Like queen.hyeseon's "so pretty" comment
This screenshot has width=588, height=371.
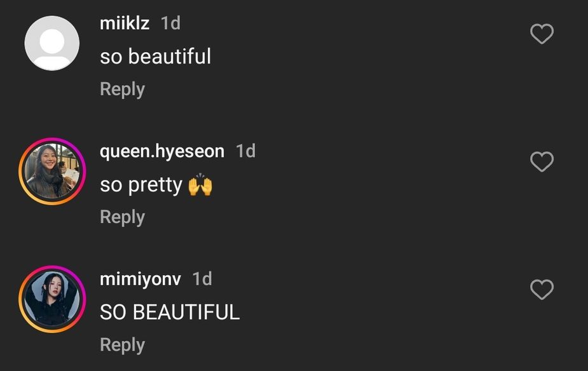click(542, 162)
